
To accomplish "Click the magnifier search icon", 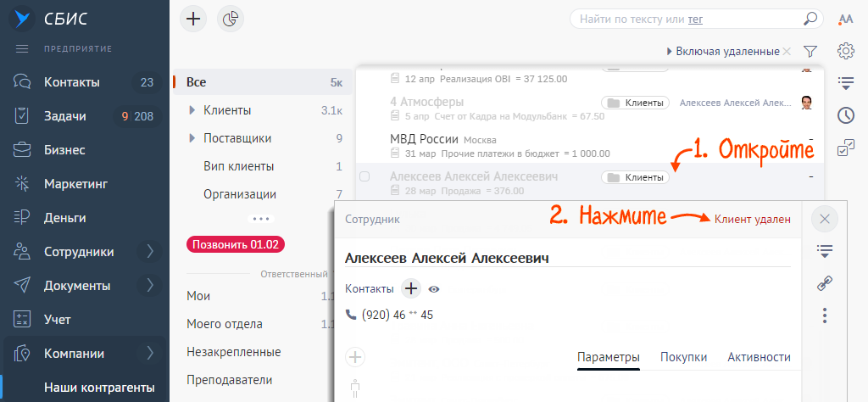I will point(810,18).
